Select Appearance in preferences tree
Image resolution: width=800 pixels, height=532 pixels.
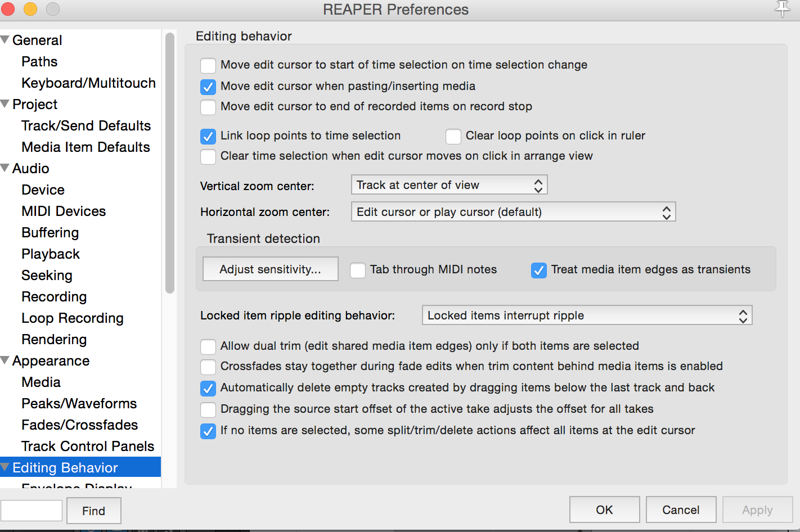pyautogui.click(x=51, y=361)
